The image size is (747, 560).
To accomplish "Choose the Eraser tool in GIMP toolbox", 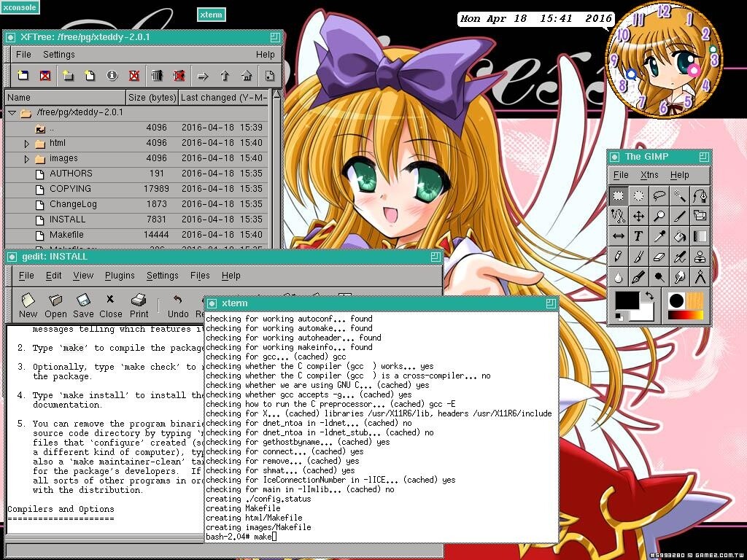I will [659, 257].
